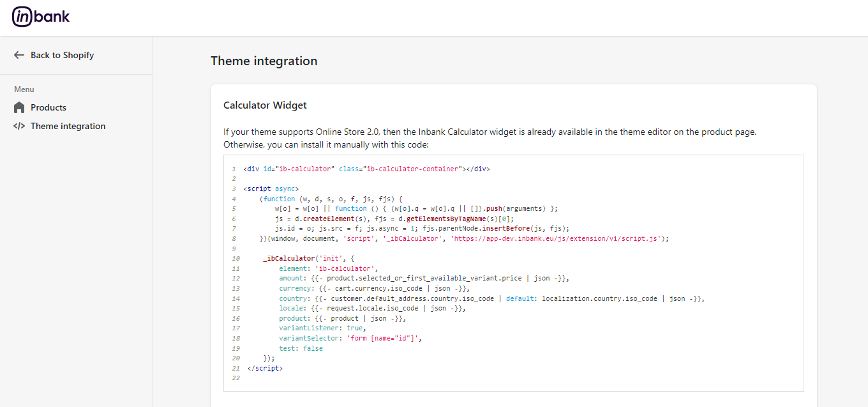Click the Theme integration page heading

264,61
